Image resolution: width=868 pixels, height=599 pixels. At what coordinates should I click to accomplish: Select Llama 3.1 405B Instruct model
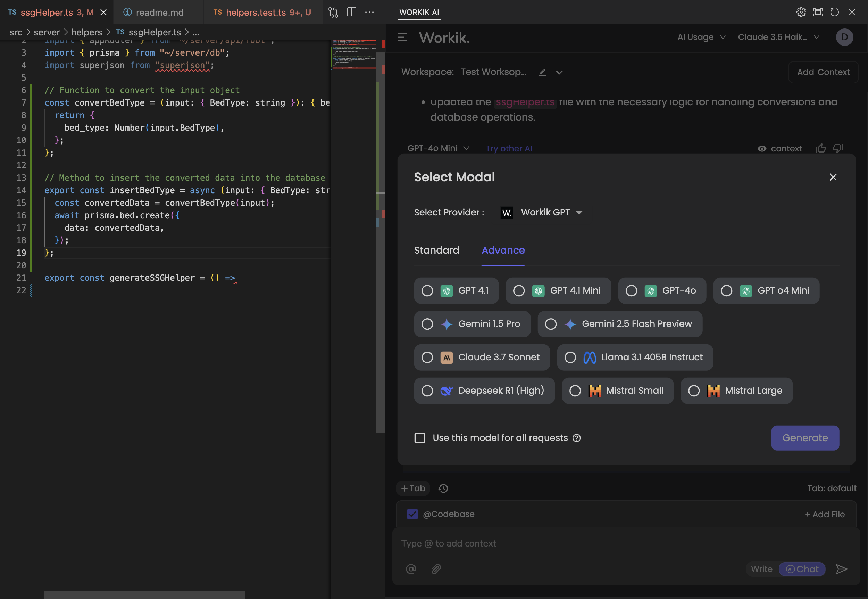[x=635, y=357]
